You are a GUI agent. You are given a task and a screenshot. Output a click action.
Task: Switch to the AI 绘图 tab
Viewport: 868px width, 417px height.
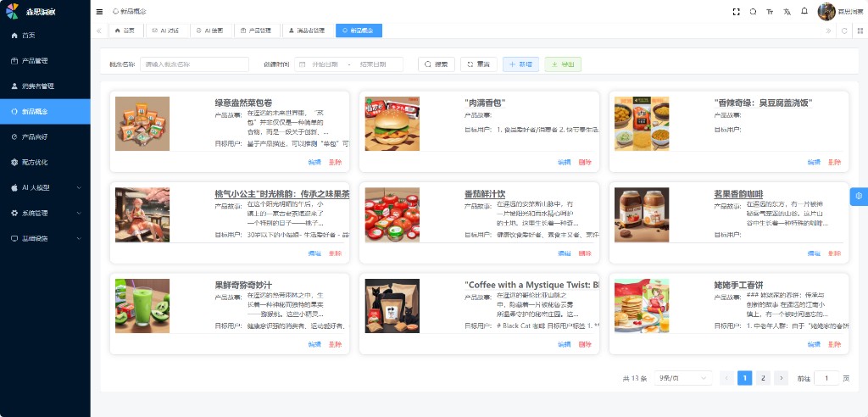[x=210, y=31]
